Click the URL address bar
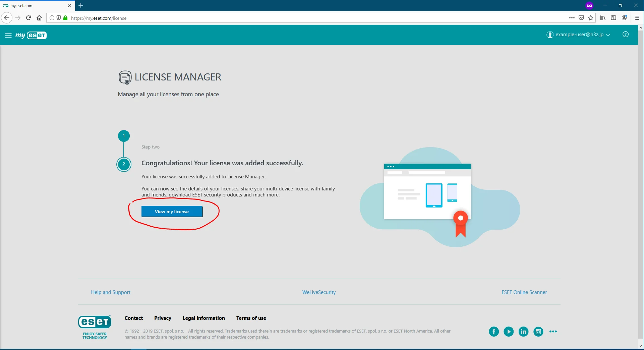The width and height of the screenshot is (644, 350). click(x=302, y=18)
